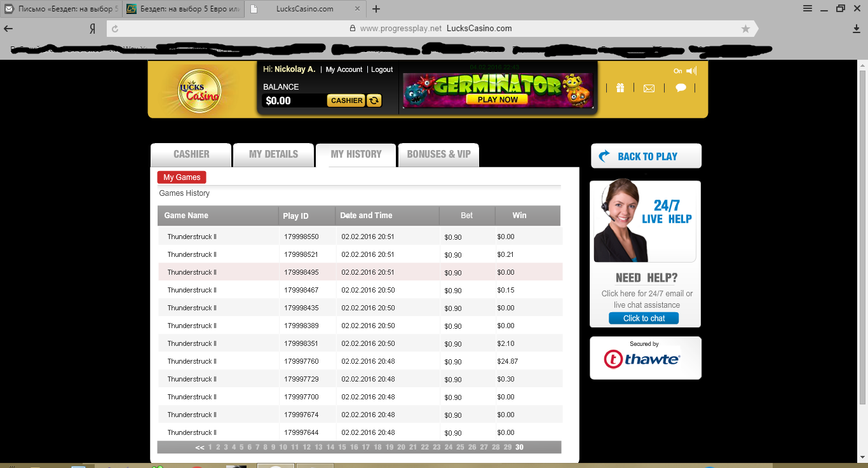Click the Lucks Casino logo

pos(200,91)
